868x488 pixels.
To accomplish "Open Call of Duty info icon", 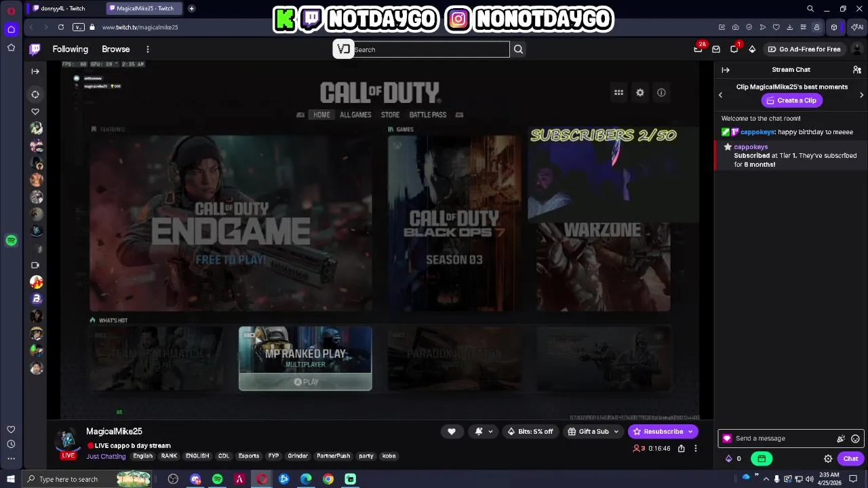I will (x=661, y=93).
